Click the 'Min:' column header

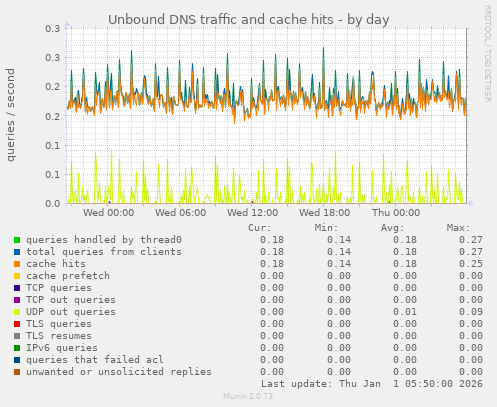[326, 228]
